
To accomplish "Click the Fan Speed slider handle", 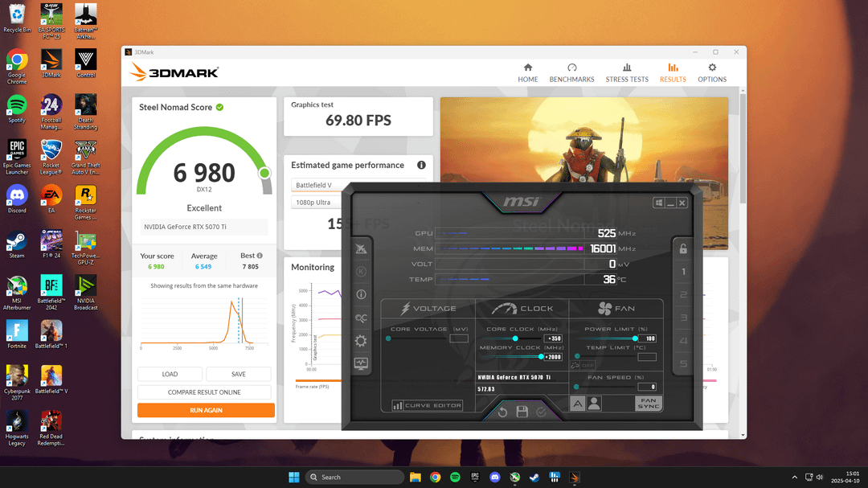I will (576, 387).
